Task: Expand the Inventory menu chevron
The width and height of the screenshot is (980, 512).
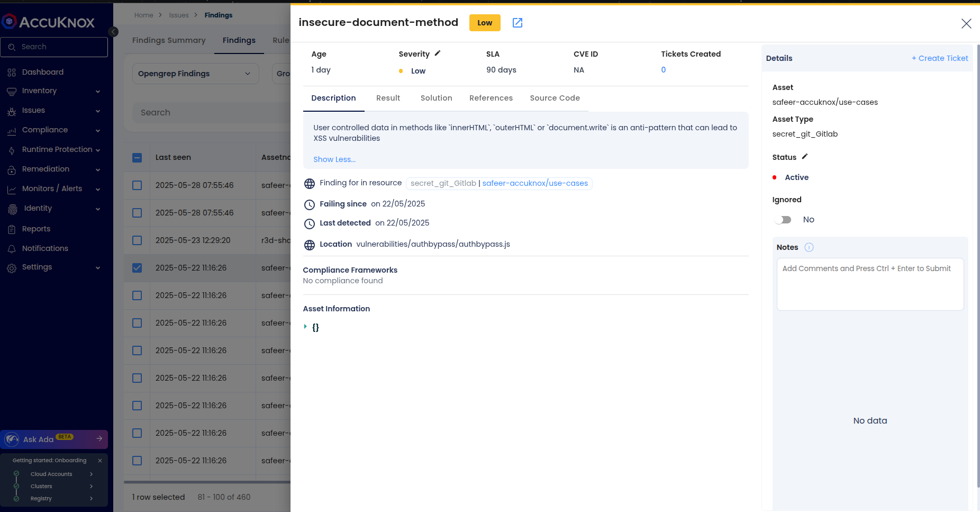Action: pyautogui.click(x=98, y=92)
